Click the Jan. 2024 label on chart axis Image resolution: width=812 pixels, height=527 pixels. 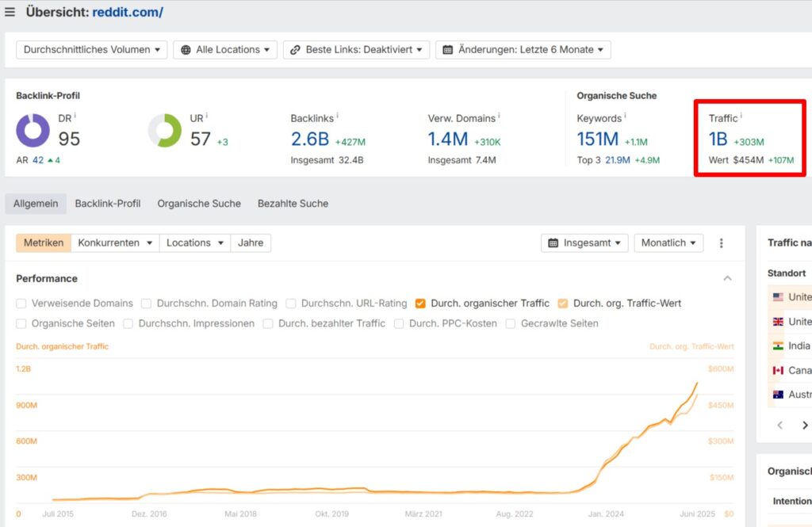(x=606, y=514)
